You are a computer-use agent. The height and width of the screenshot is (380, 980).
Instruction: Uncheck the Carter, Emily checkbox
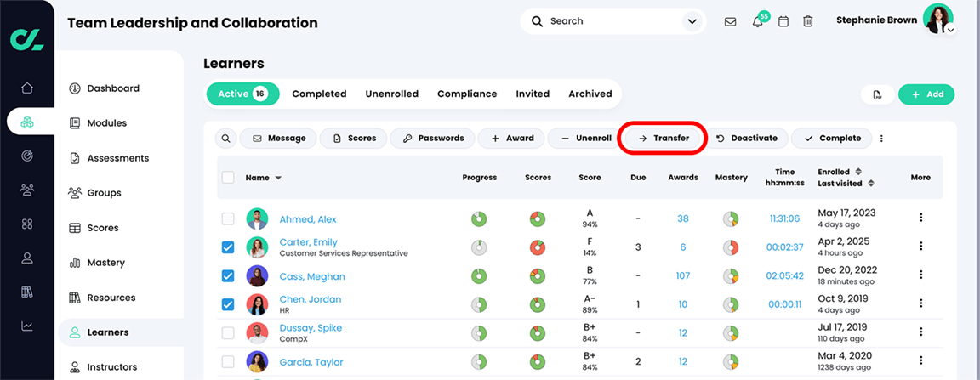pos(228,247)
